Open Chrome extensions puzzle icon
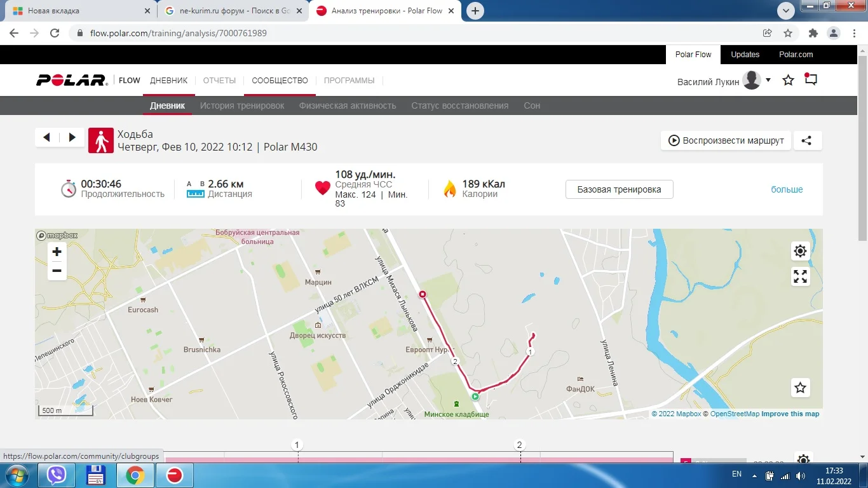Screen dimensions: 868x488 point(813,33)
